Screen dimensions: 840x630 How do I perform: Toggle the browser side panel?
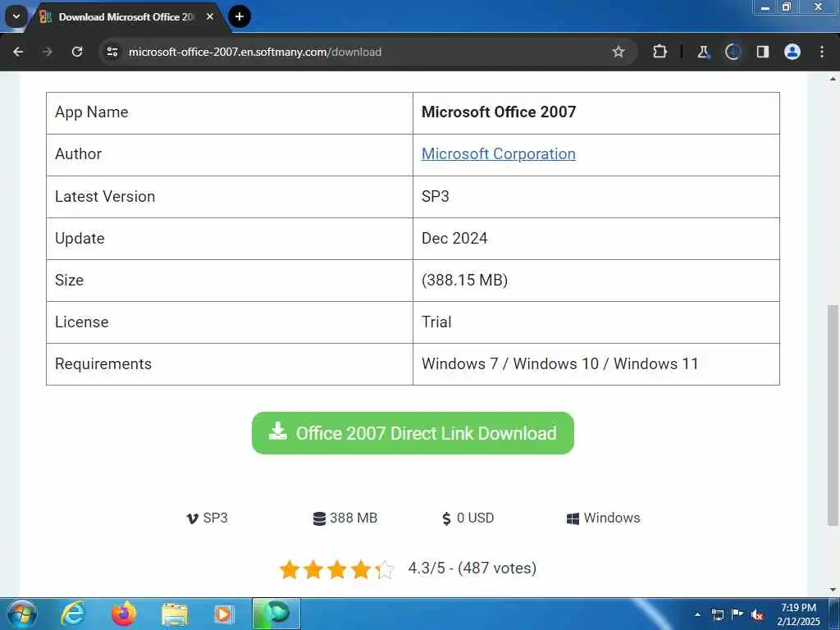pos(762,52)
